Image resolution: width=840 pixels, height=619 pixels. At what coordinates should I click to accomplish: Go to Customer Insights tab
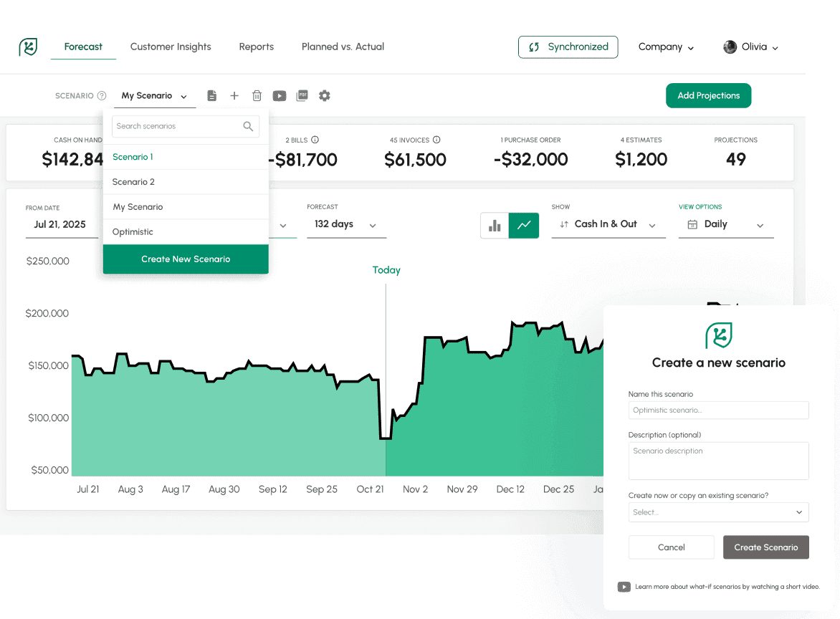(171, 47)
